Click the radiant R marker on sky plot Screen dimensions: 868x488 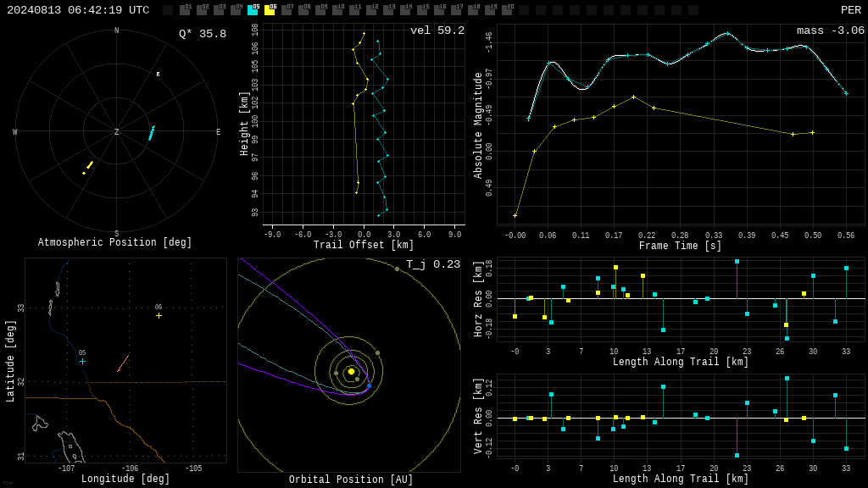click(158, 75)
